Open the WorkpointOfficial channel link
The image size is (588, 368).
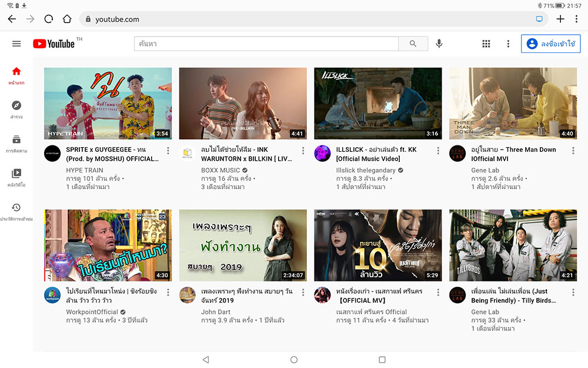coord(92,312)
